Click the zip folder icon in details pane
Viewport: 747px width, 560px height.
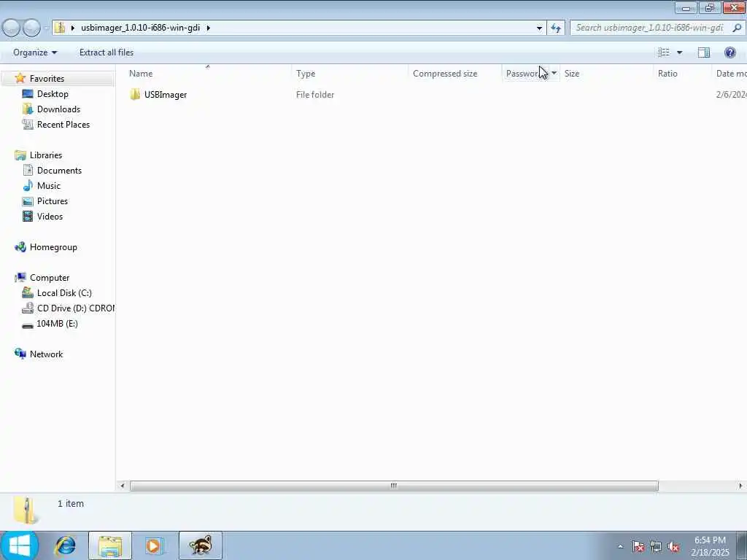click(26, 510)
